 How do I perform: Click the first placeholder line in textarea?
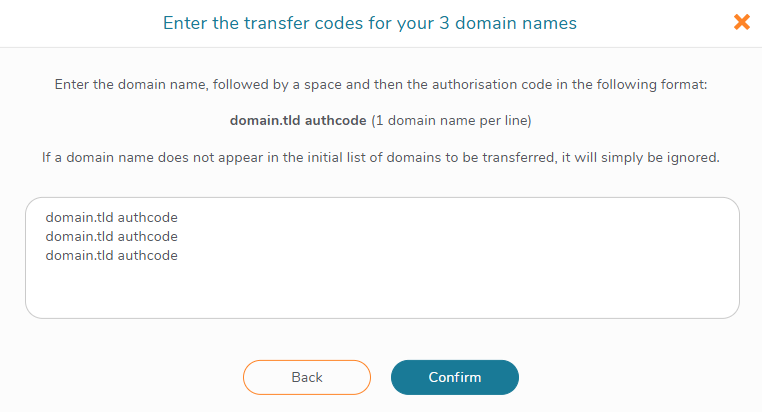coord(111,217)
